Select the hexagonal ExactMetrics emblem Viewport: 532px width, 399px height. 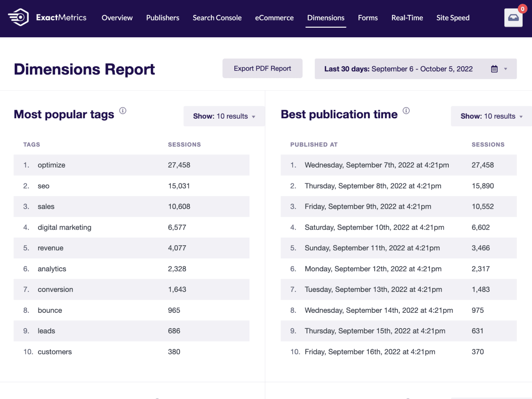coord(18,17)
